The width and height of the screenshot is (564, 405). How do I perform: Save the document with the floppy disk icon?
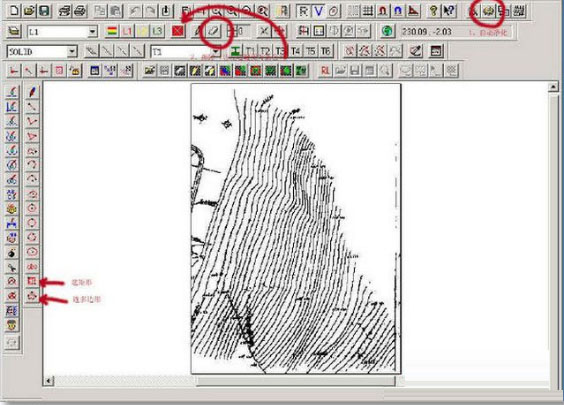coord(44,11)
